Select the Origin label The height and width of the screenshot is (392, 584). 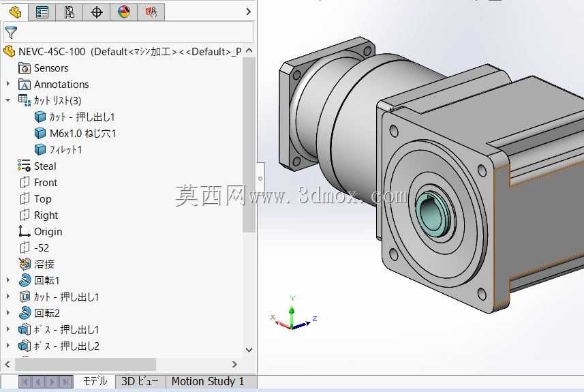tap(48, 231)
